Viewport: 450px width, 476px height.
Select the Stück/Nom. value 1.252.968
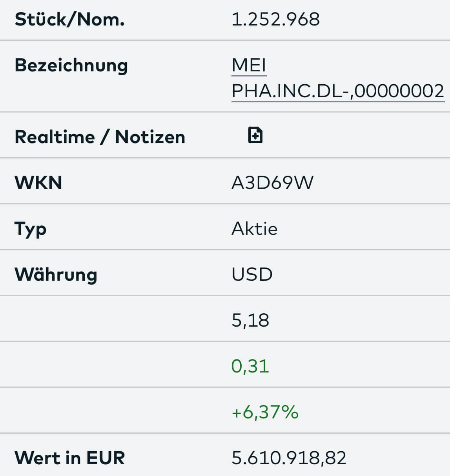coord(276,19)
